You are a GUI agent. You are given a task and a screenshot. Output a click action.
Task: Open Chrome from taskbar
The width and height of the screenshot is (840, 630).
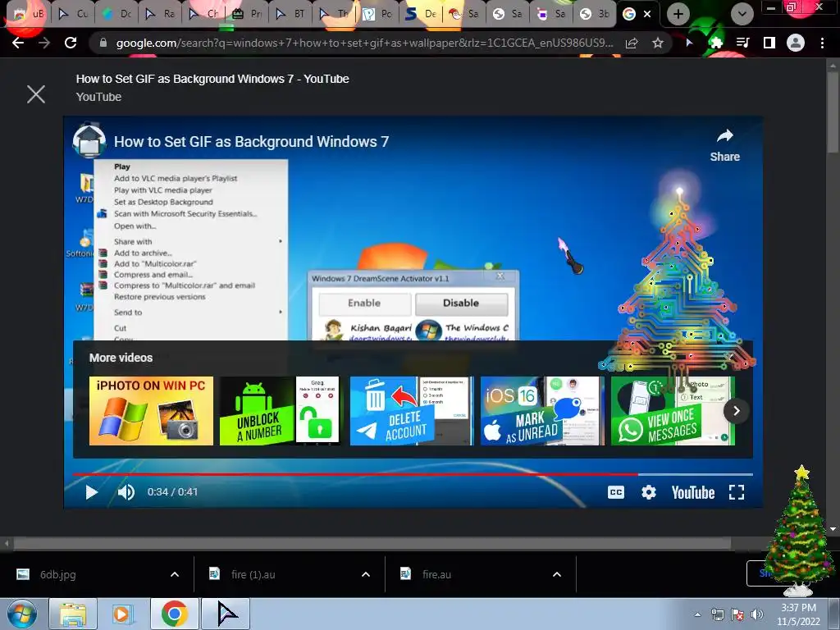(x=174, y=614)
